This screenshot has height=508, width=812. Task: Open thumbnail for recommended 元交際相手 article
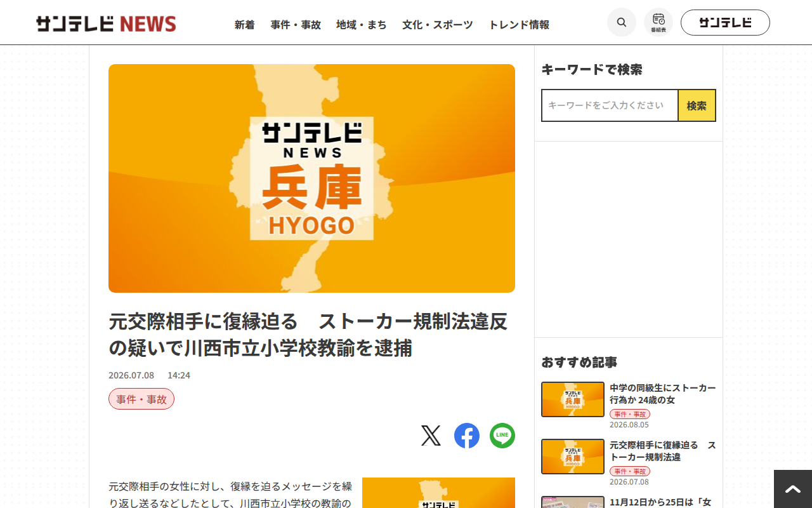pos(573,457)
